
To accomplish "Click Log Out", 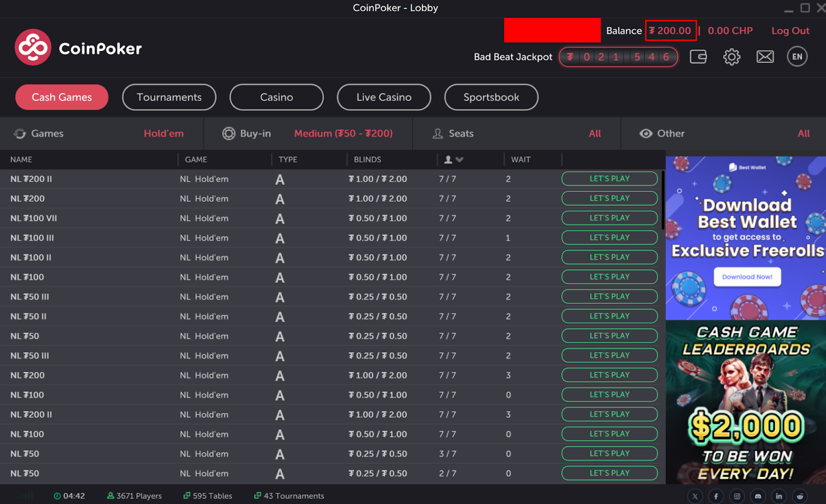I will (790, 31).
